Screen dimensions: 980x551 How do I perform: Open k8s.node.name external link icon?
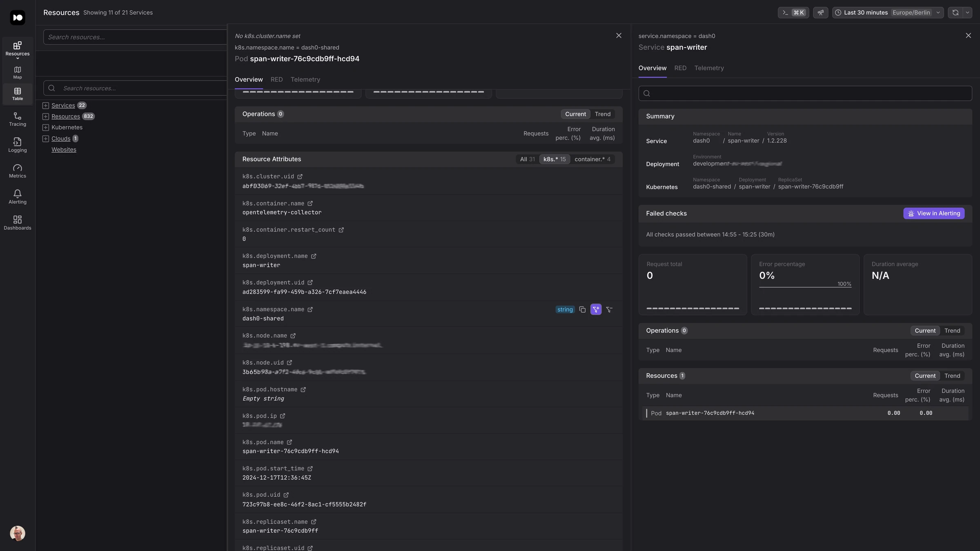(x=293, y=336)
